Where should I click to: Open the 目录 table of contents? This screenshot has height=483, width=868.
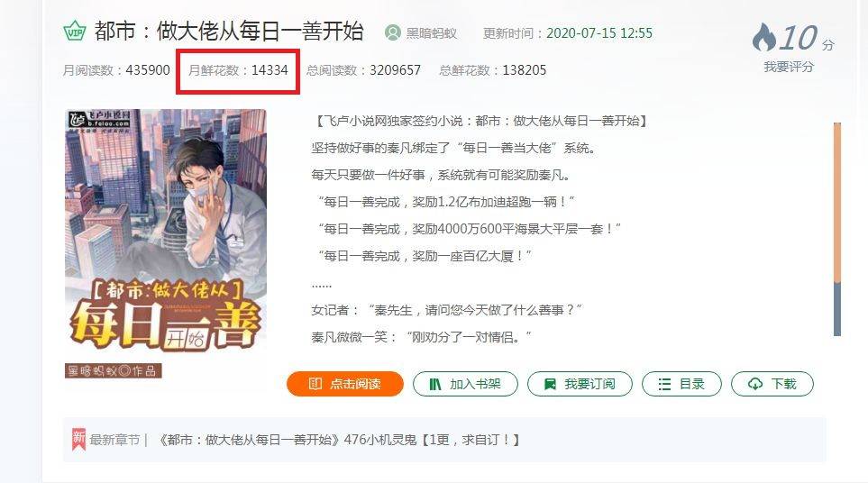[x=681, y=384]
